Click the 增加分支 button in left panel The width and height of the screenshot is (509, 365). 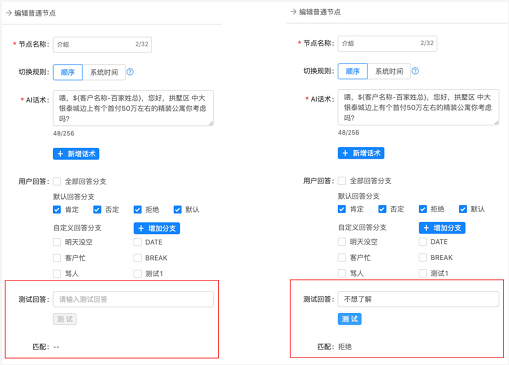pyautogui.click(x=157, y=228)
